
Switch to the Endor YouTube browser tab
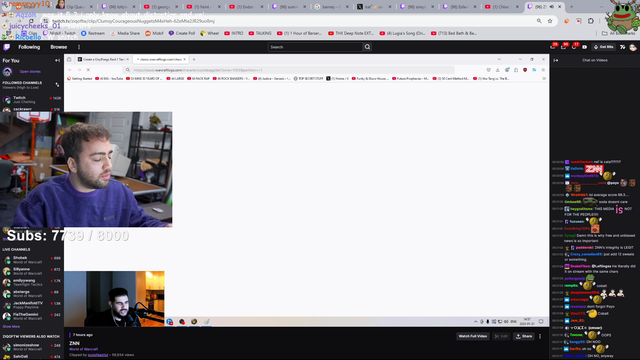coord(246,7)
